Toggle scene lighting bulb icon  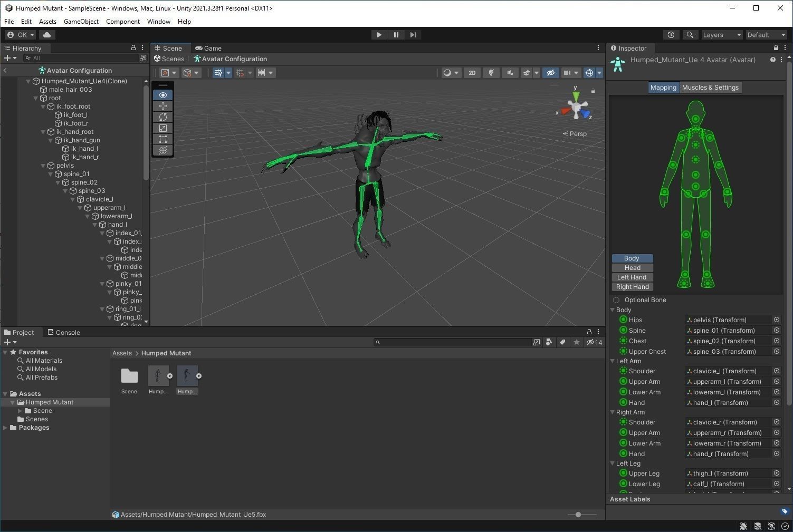pos(491,73)
